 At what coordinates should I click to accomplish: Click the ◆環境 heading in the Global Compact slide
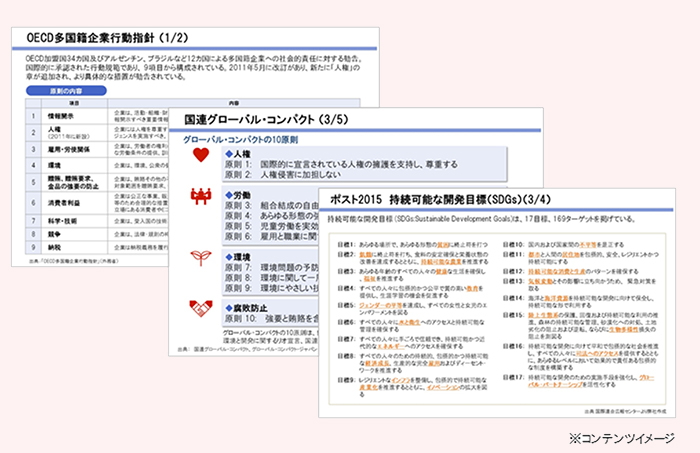pyautogui.click(x=238, y=257)
